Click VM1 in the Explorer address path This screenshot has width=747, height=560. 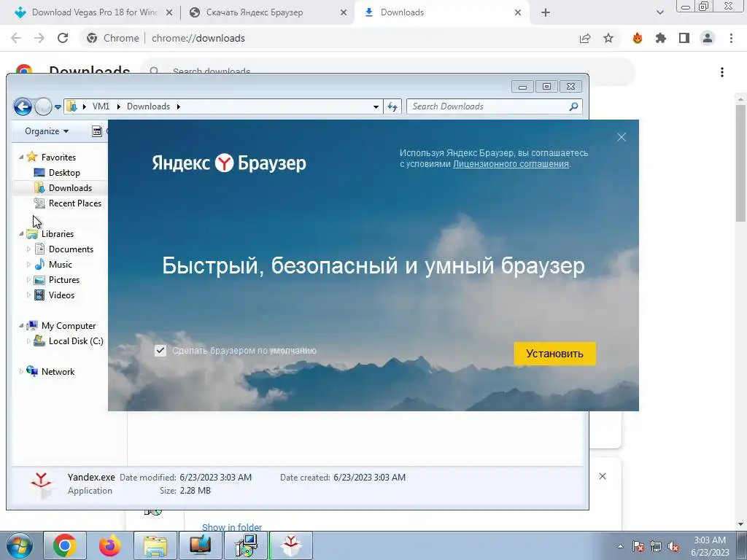[x=101, y=106]
